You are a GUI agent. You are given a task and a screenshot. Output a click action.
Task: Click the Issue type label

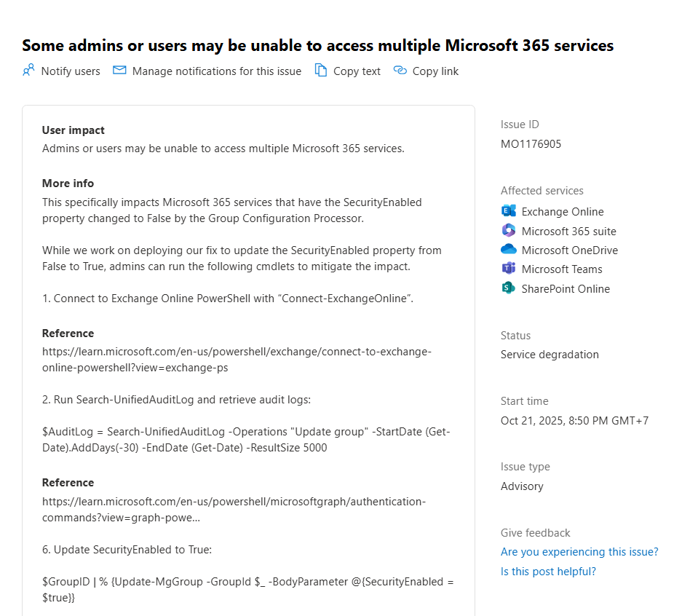click(525, 467)
